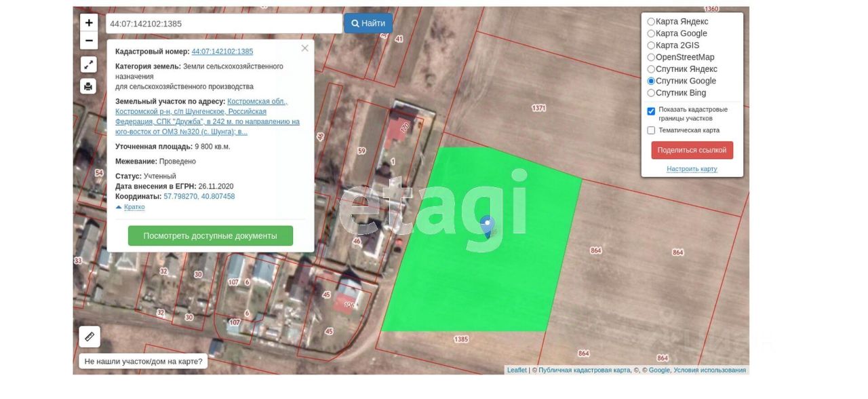Viewport: 868px width, 399px height.
Task: Click parcel label 33 on map
Action: (78, 261)
